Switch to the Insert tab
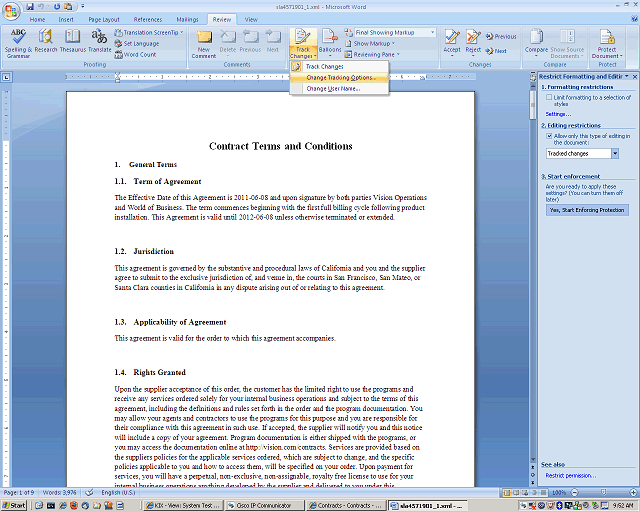640x512 pixels. coord(66,19)
